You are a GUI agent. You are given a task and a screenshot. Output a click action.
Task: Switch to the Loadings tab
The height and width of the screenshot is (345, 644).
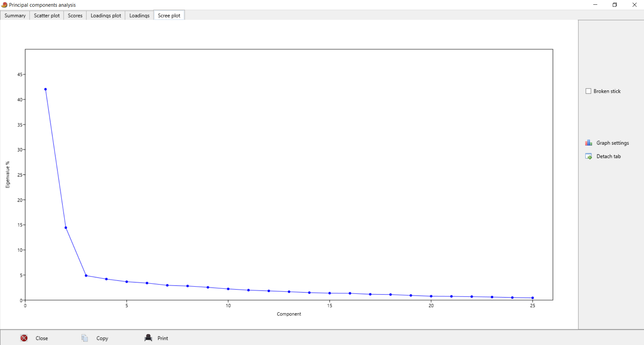(x=139, y=15)
